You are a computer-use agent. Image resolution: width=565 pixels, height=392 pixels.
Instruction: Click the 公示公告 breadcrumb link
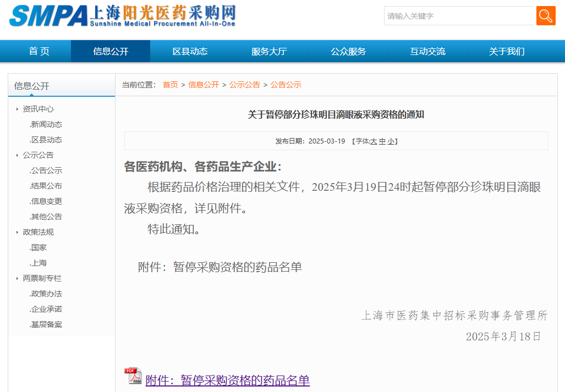click(x=245, y=85)
